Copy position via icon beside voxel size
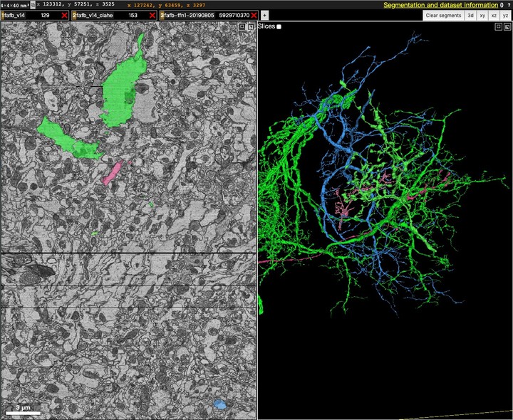Viewport: 513px width, 420px height. [33, 5]
